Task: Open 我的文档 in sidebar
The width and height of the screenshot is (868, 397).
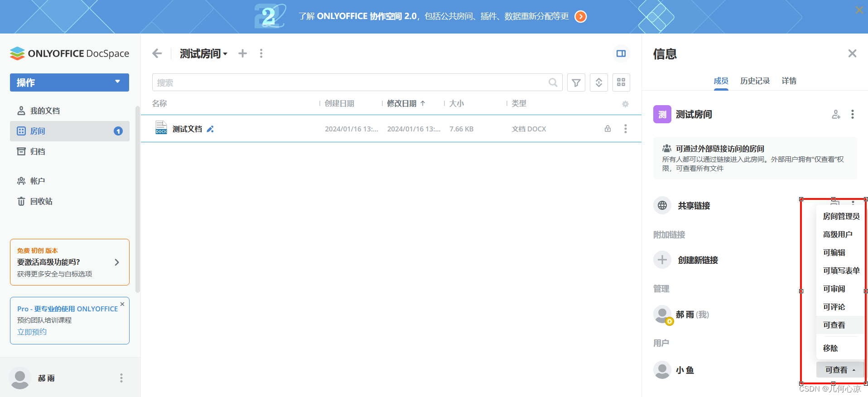Action: pyautogui.click(x=69, y=111)
